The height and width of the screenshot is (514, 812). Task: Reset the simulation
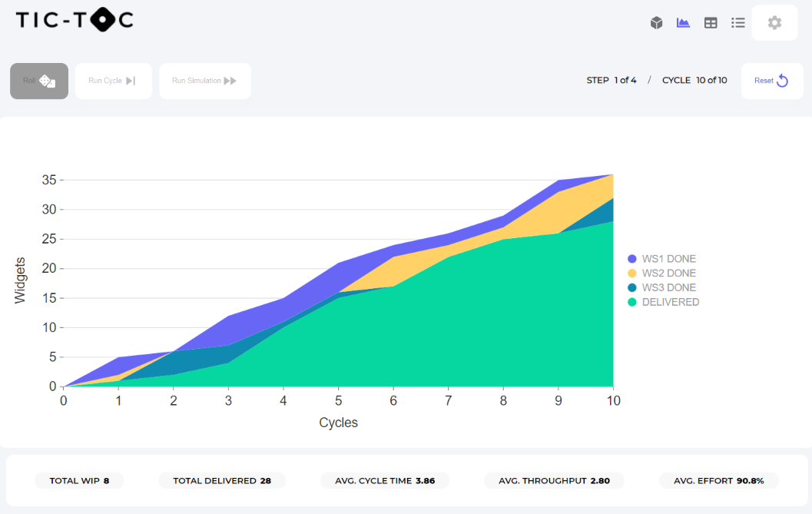pyautogui.click(x=771, y=81)
